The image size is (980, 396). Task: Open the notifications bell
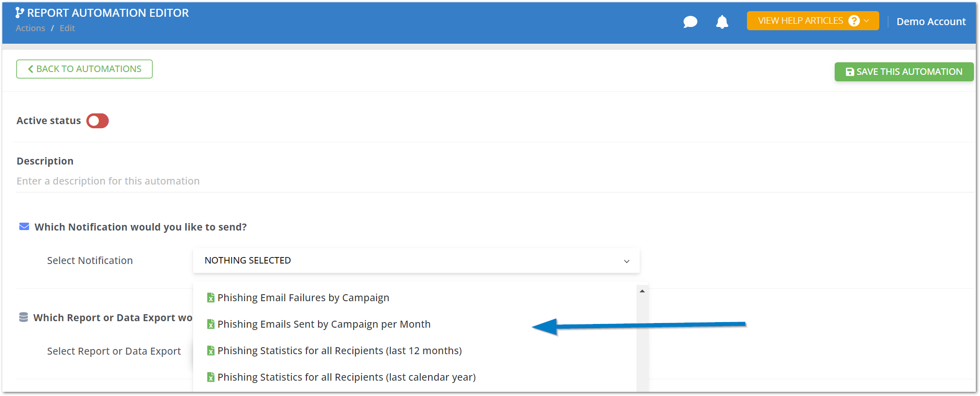point(722,22)
